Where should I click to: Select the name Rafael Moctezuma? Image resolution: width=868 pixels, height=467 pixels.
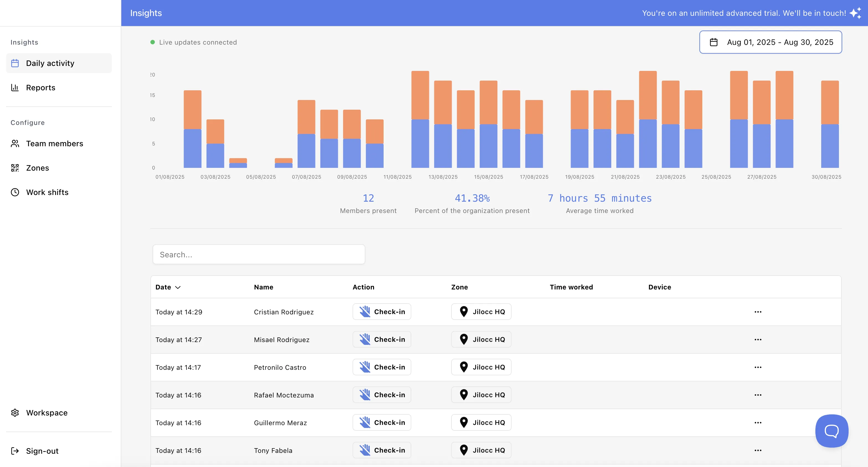click(x=284, y=395)
